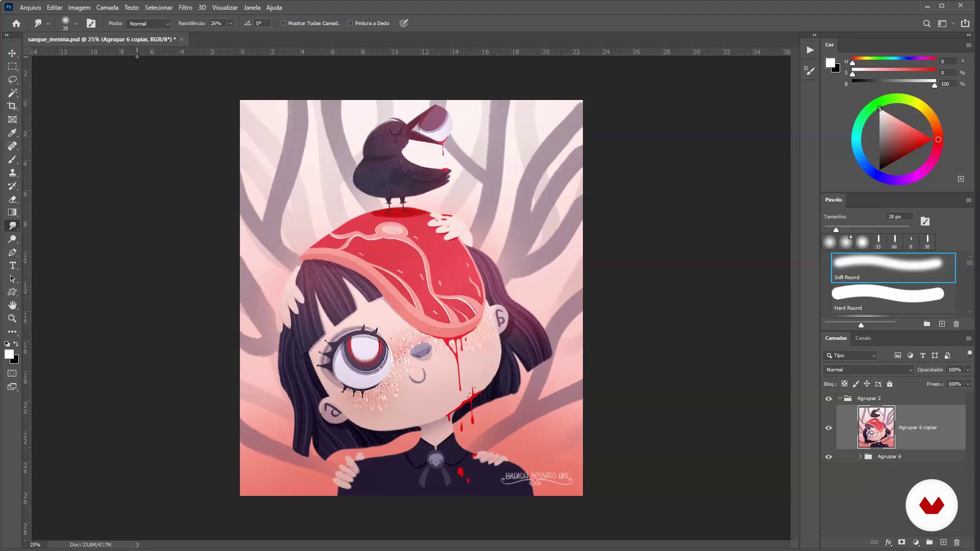
Task: Select the Rectangular Marquee tool
Action: (x=12, y=66)
